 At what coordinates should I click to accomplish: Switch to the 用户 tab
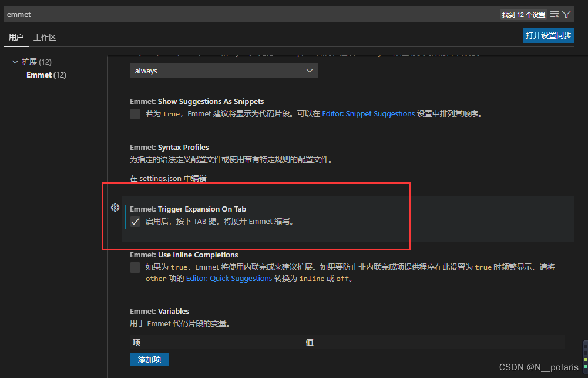16,37
